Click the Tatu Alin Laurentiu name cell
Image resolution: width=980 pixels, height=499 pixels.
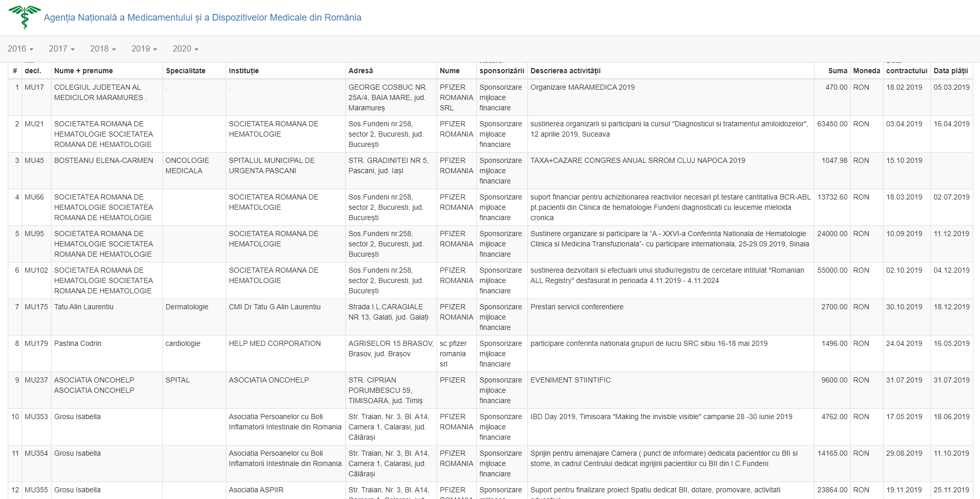coord(84,307)
